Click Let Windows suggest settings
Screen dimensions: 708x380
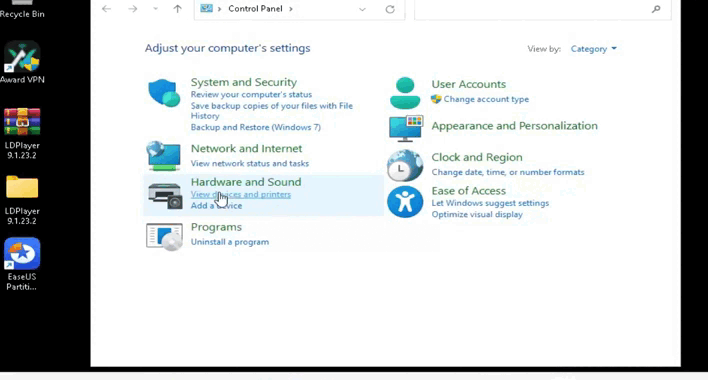point(490,203)
